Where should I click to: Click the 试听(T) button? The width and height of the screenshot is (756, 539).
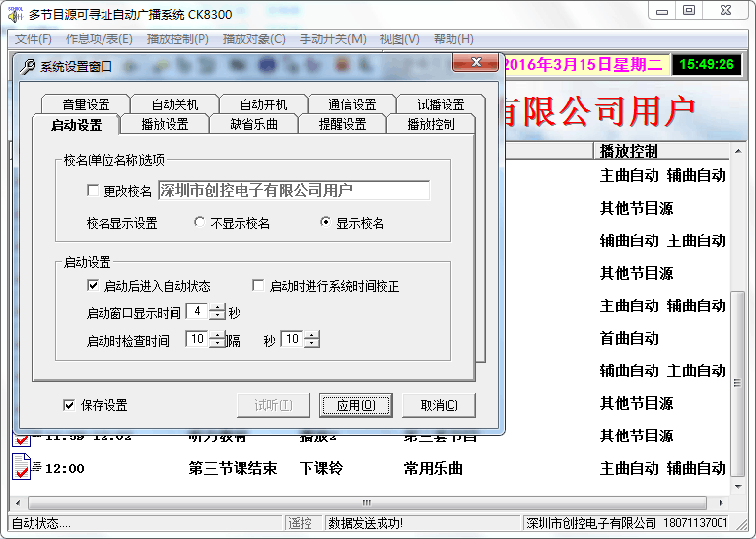[273, 405]
